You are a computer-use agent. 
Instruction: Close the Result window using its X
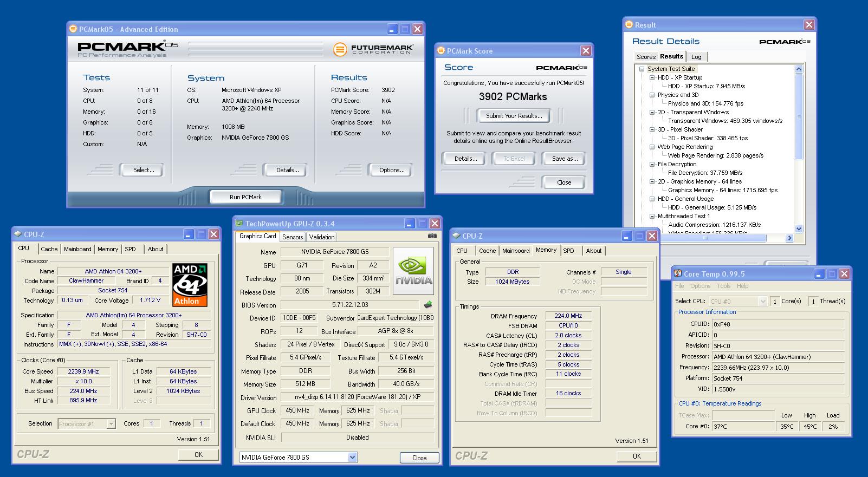click(x=809, y=24)
